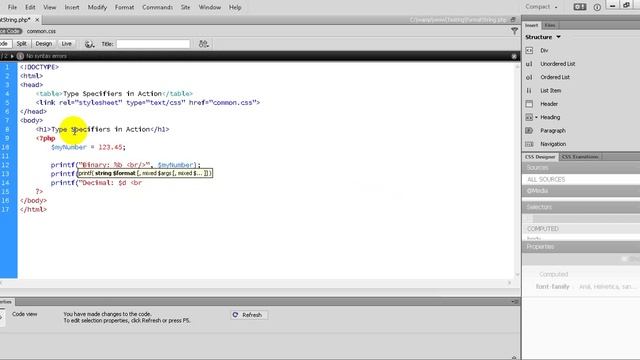This screenshot has width=640, height=360.
Task: Click the sync settings icon beside Compact
Action: [x=580, y=7]
